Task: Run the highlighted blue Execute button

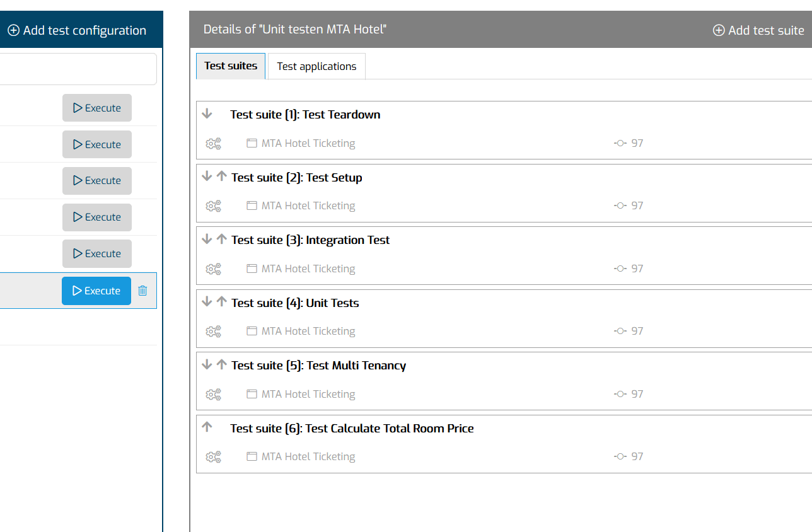Action: 96,291
